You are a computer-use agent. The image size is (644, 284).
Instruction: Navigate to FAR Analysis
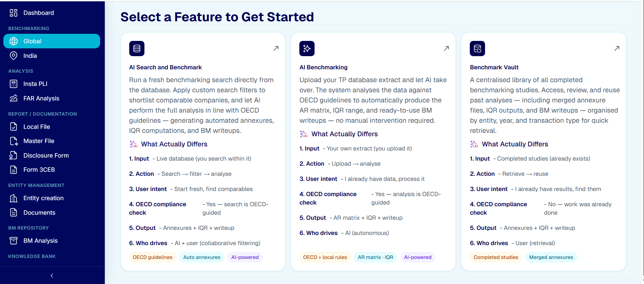[52, 98]
